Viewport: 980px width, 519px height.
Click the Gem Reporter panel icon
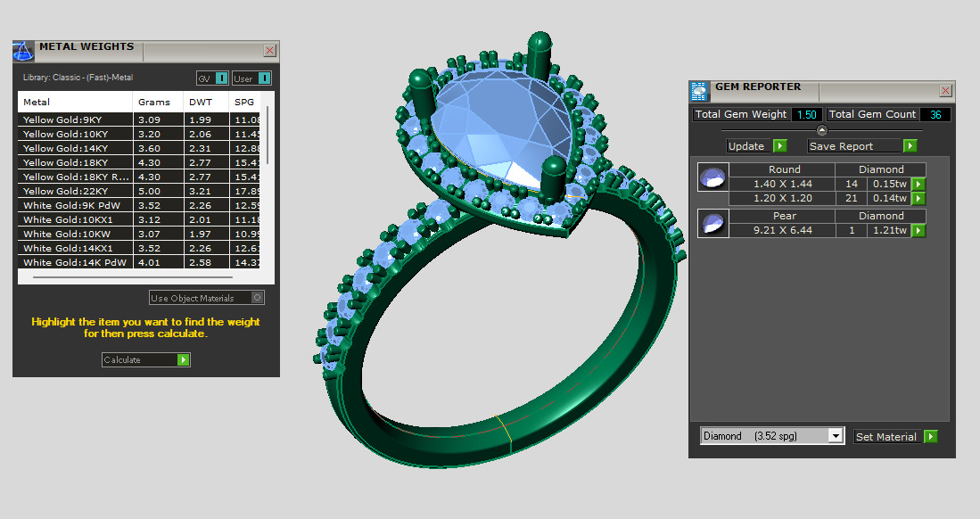pos(699,91)
